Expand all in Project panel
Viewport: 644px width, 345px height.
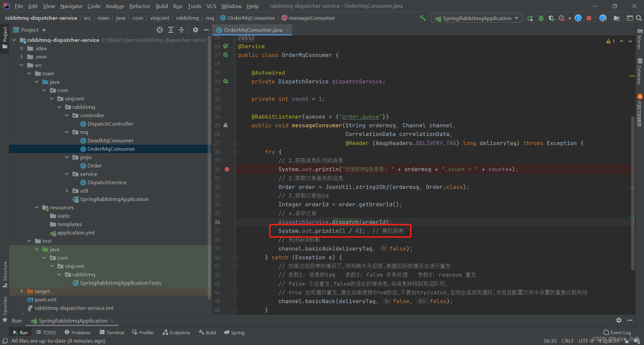click(x=171, y=30)
